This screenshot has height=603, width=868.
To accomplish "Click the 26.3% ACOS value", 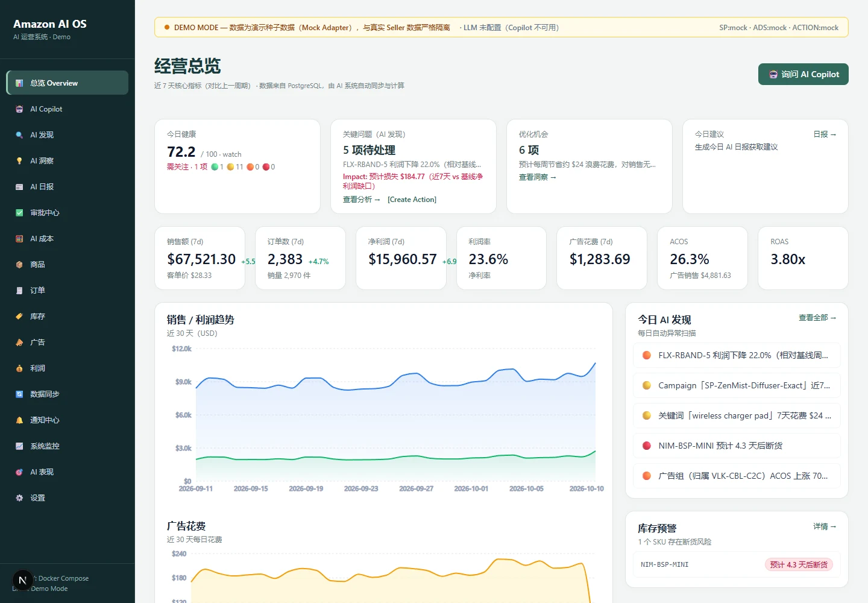I will 690,259.
